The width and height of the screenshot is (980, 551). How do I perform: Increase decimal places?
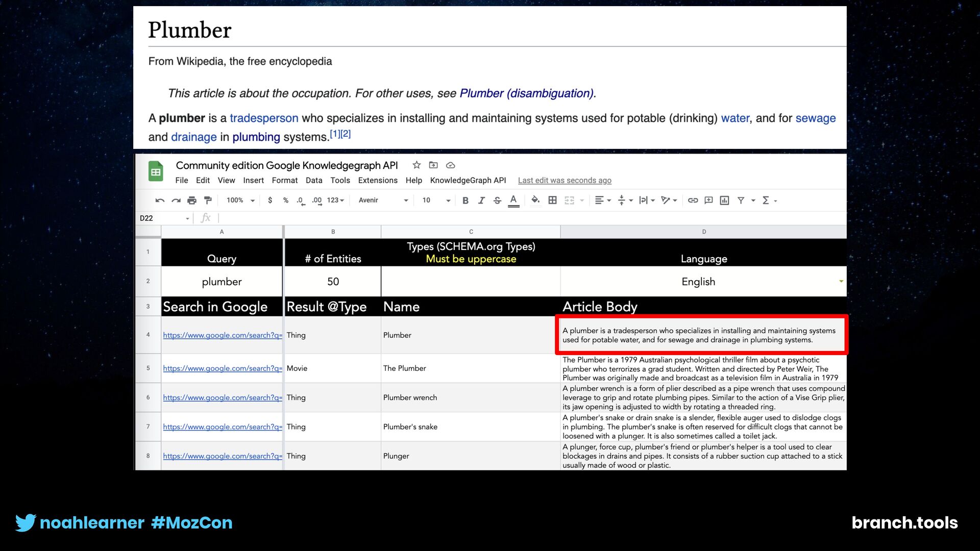tap(317, 201)
